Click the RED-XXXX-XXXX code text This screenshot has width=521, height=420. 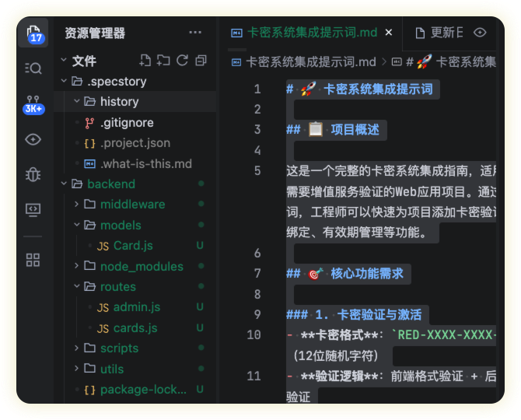444,335
